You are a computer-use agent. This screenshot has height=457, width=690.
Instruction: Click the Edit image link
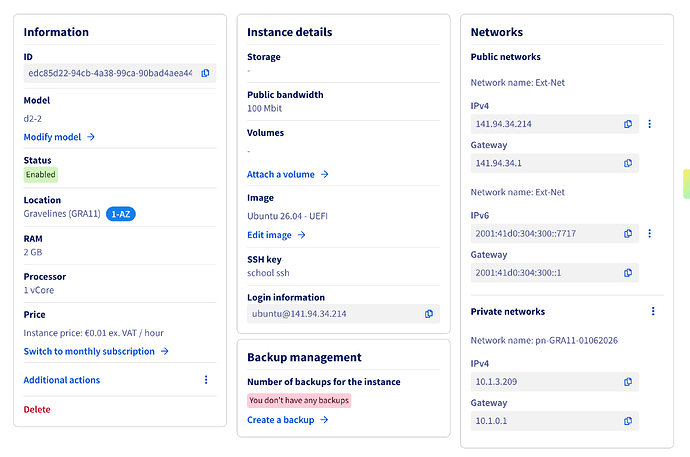point(269,235)
